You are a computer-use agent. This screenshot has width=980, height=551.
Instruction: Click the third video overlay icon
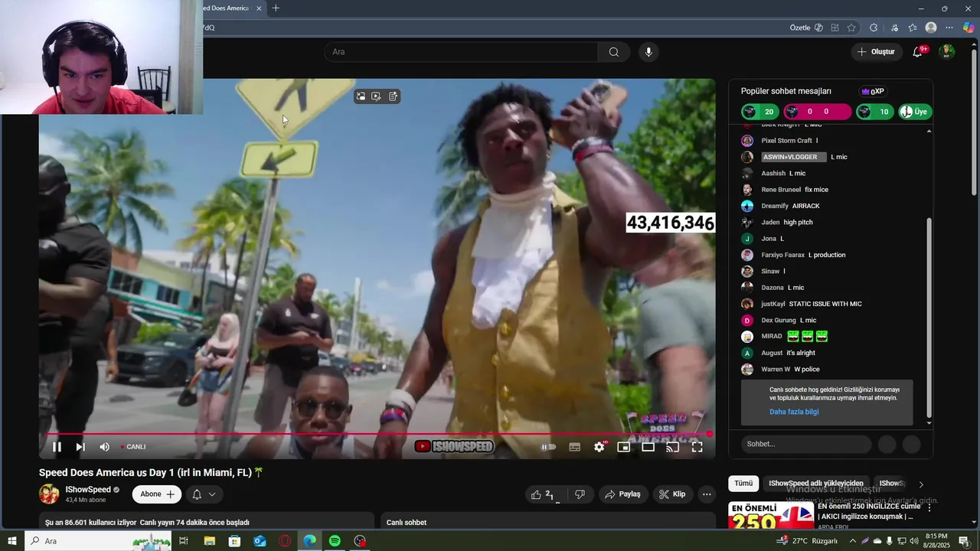pyautogui.click(x=393, y=96)
